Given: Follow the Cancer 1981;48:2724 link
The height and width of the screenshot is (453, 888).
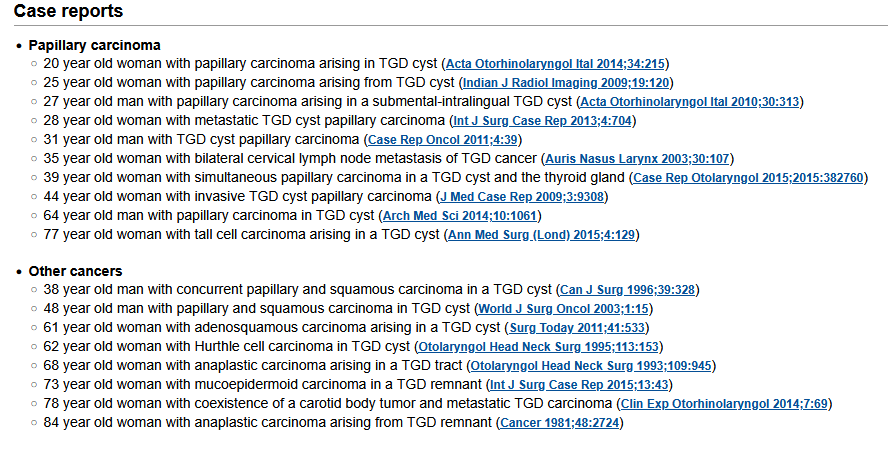Looking at the screenshot, I should [561, 423].
